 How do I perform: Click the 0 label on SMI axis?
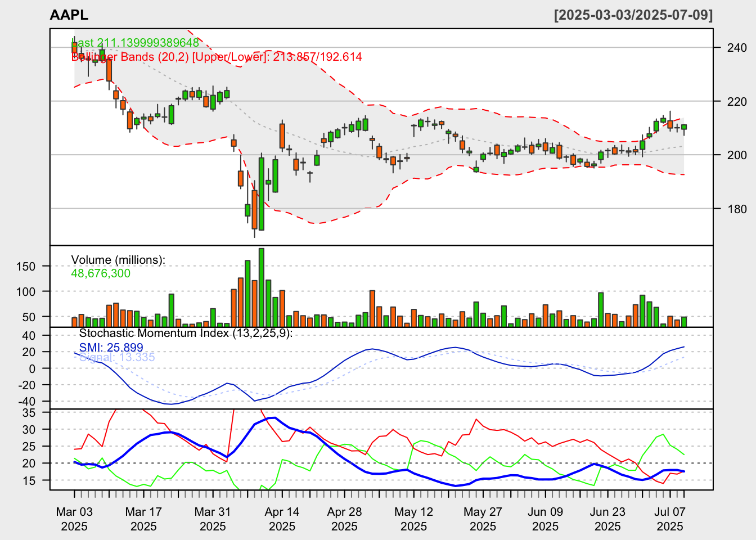[x=33, y=369]
